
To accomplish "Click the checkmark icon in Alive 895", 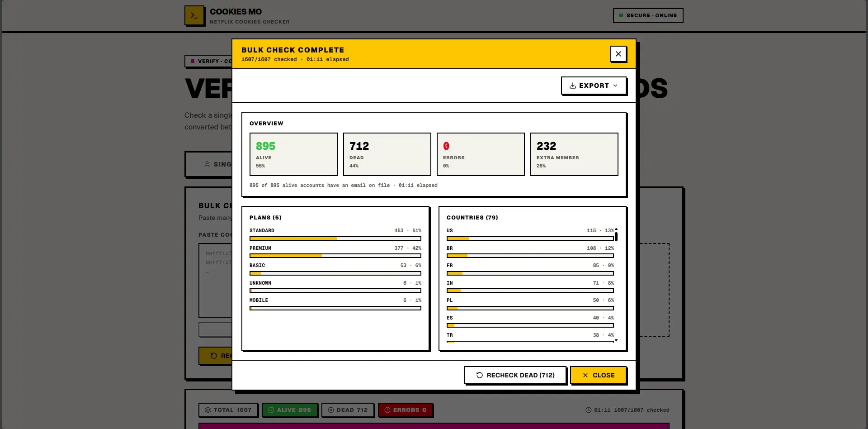I will click(271, 410).
